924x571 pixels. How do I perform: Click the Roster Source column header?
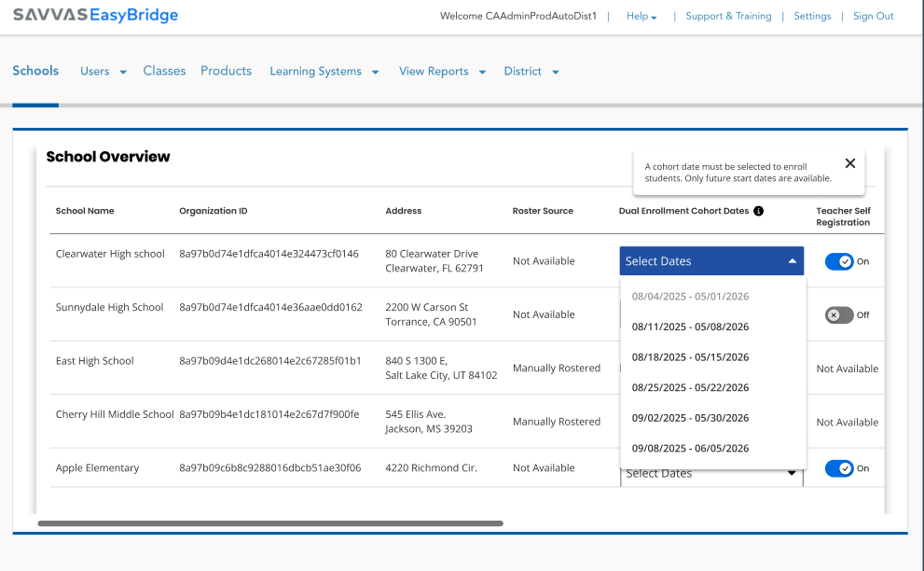coord(543,211)
